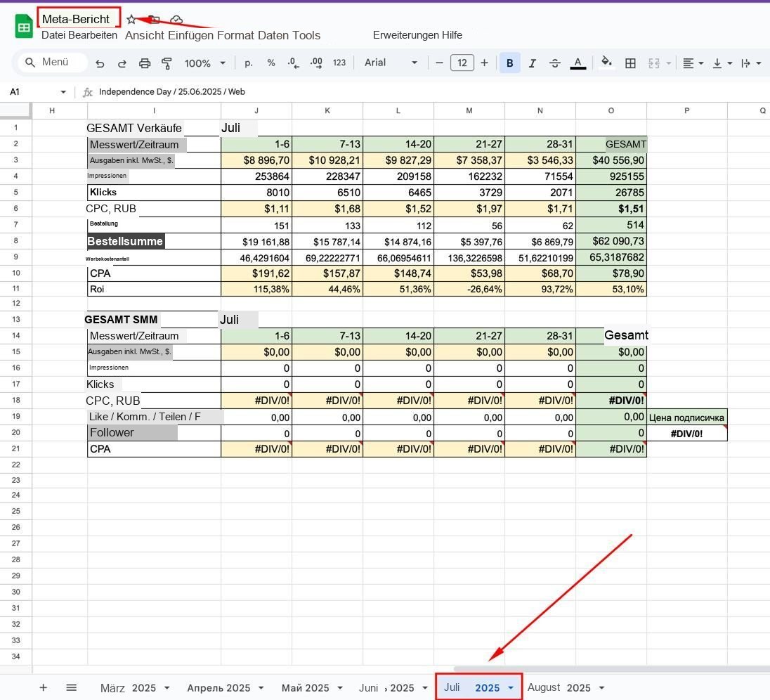Open the 123 number formats menu
The height and width of the screenshot is (700, 770).
point(339,63)
